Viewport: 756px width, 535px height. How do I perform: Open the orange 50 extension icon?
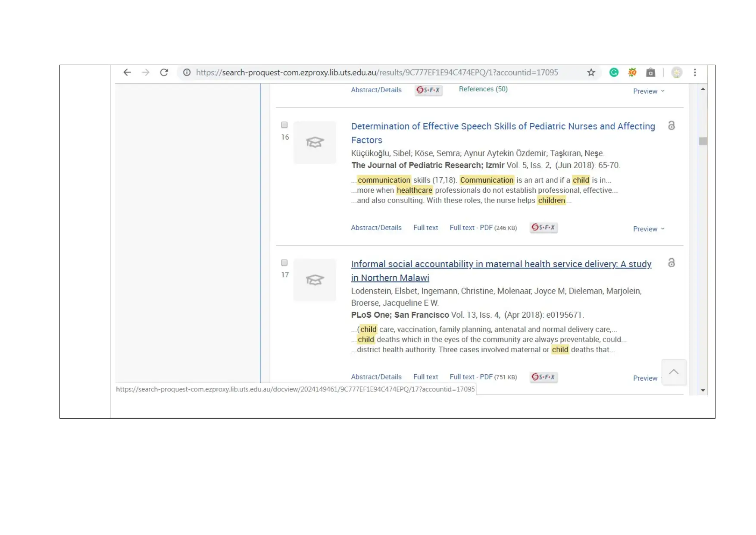[632, 72]
